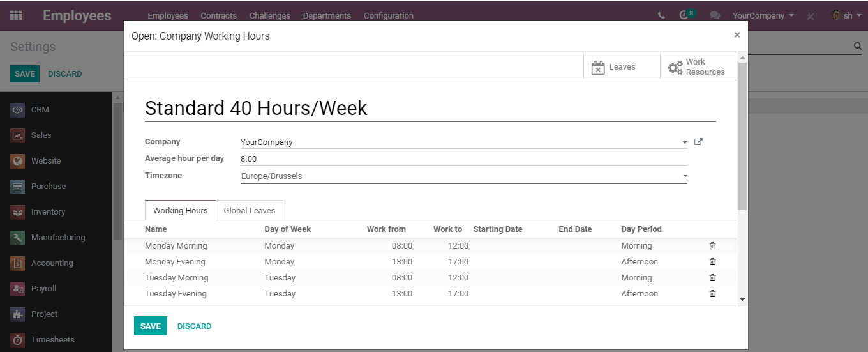Open the Employees top menu
The image size is (868, 352).
[x=168, y=15]
